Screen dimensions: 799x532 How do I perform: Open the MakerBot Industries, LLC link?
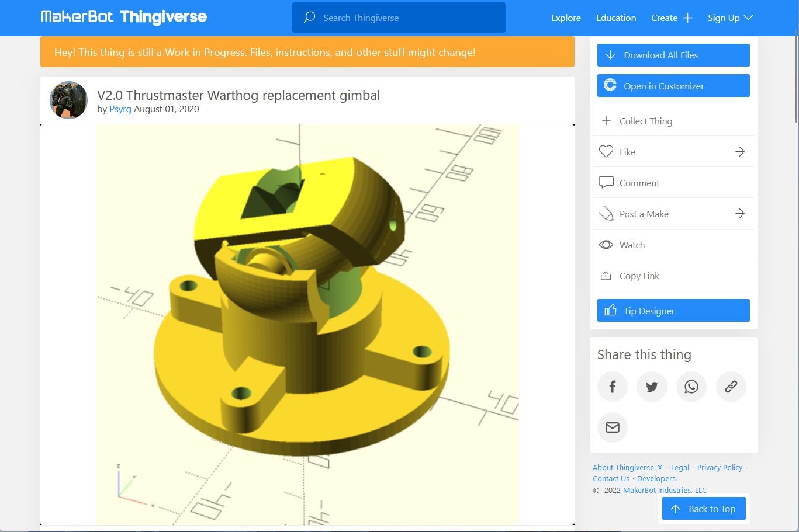(665, 490)
